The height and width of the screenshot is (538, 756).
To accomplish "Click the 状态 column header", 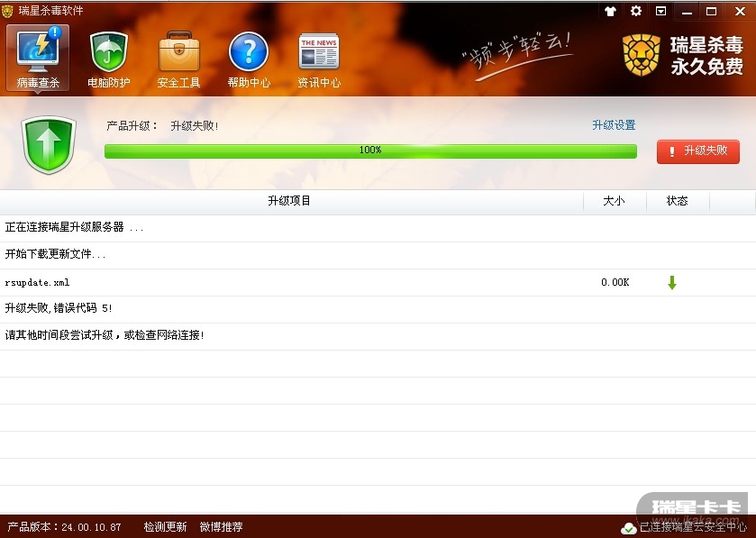I will click(678, 201).
